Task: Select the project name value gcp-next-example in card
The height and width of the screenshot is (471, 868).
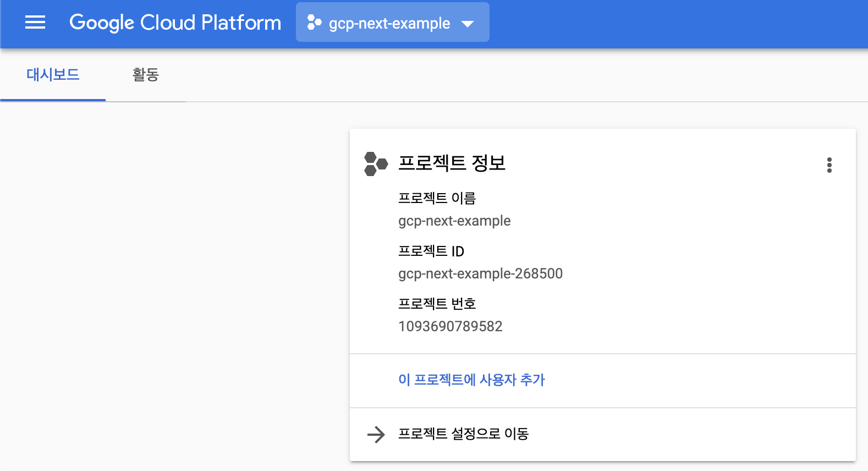Action: 454,221
